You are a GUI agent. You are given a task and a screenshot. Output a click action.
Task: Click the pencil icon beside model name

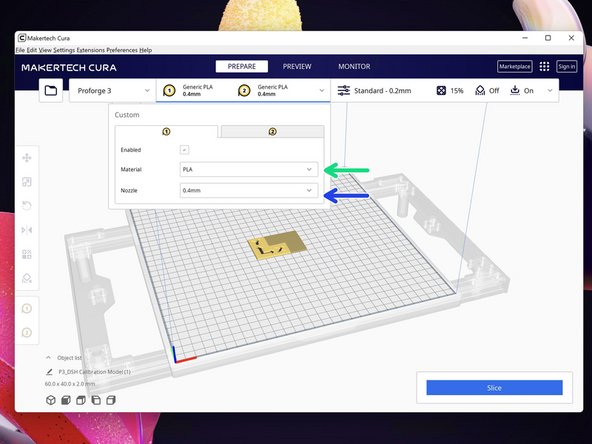click(x=49, y=372)
